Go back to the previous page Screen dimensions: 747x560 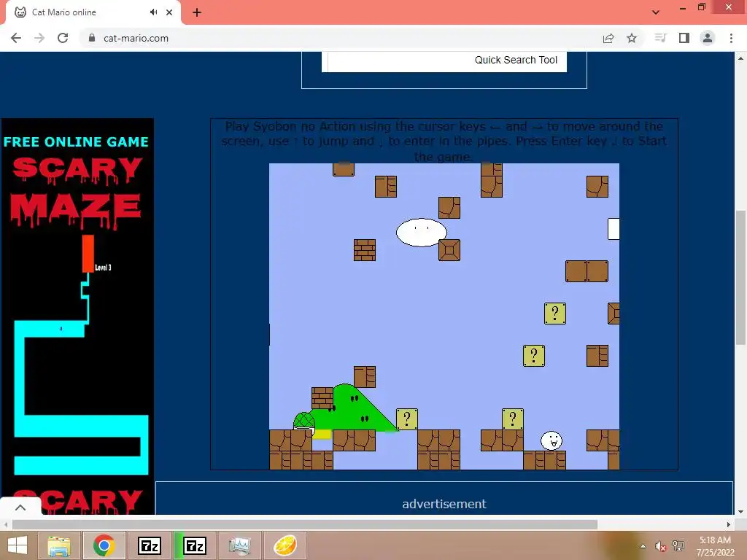tap(16, 38)
